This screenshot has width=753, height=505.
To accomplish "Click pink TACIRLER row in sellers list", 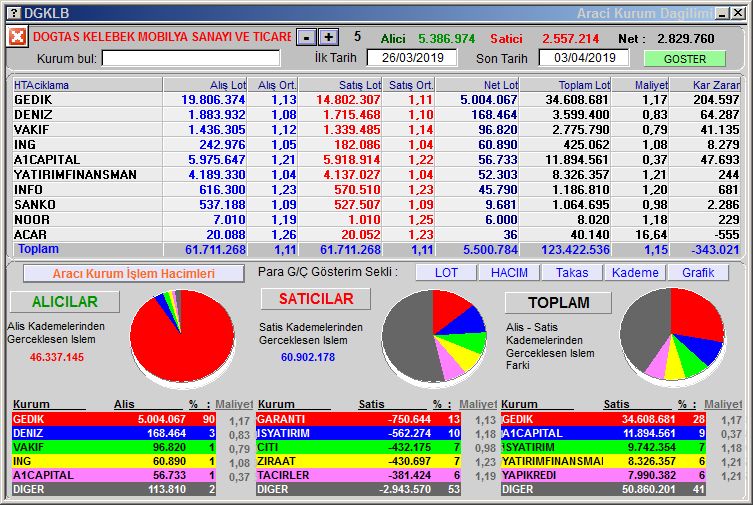I will click(358, 475).
